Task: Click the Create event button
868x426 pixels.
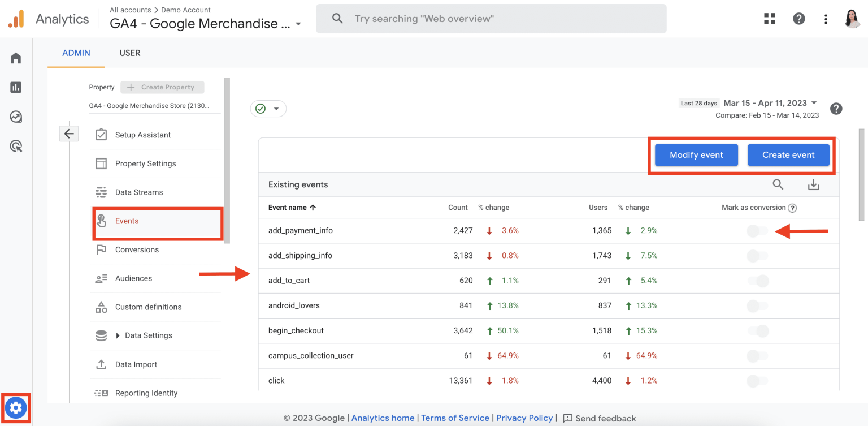Action: [x=788, y=154]
